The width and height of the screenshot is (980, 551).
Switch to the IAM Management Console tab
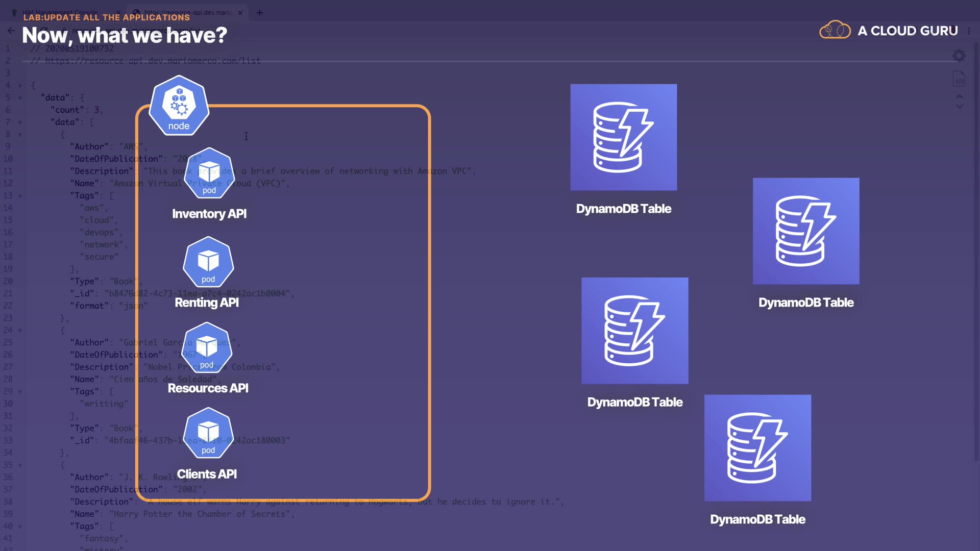pyautogui.click(x=60, y=12)
